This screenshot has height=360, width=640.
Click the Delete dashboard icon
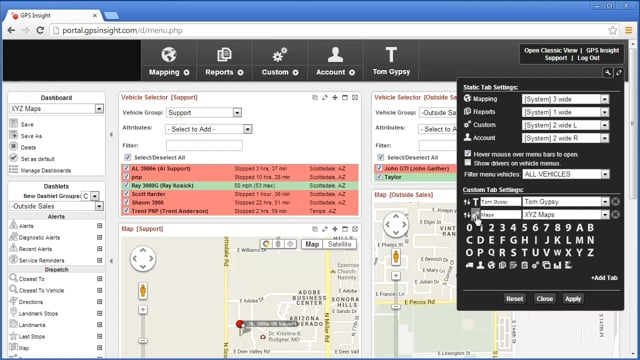[13, 147]
